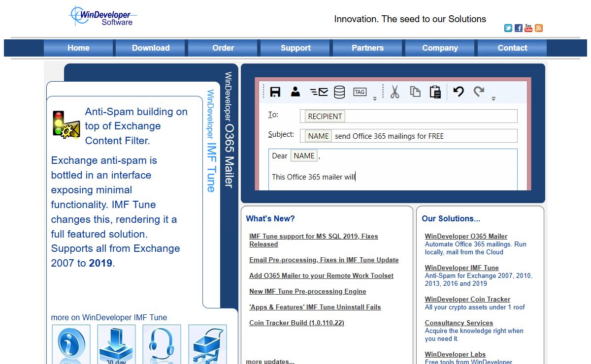
Task: Click the blue information icon
Action: click(x=71, y=344)
